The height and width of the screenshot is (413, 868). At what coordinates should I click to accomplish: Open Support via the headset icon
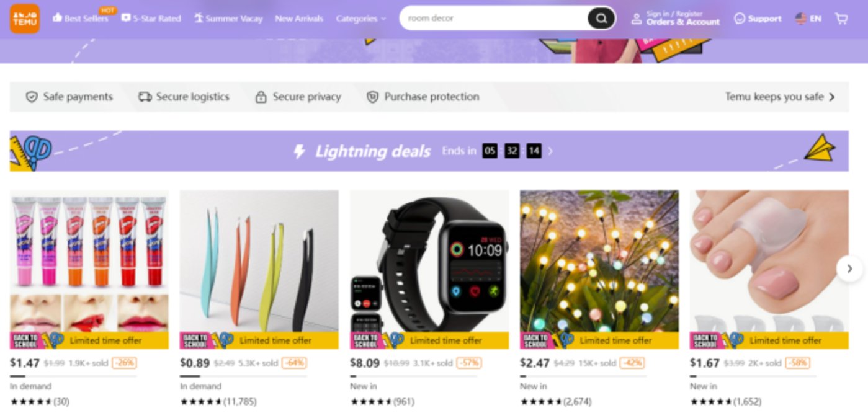point(740,19)
